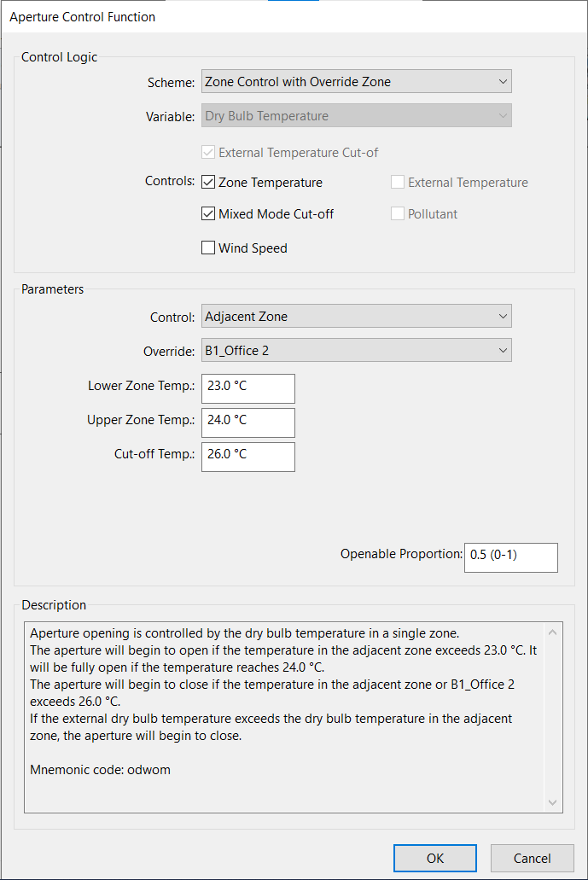This screenshot has height=880, width=588.
Task: Click the Openable Proportion input field
Action: pos(511,557)
